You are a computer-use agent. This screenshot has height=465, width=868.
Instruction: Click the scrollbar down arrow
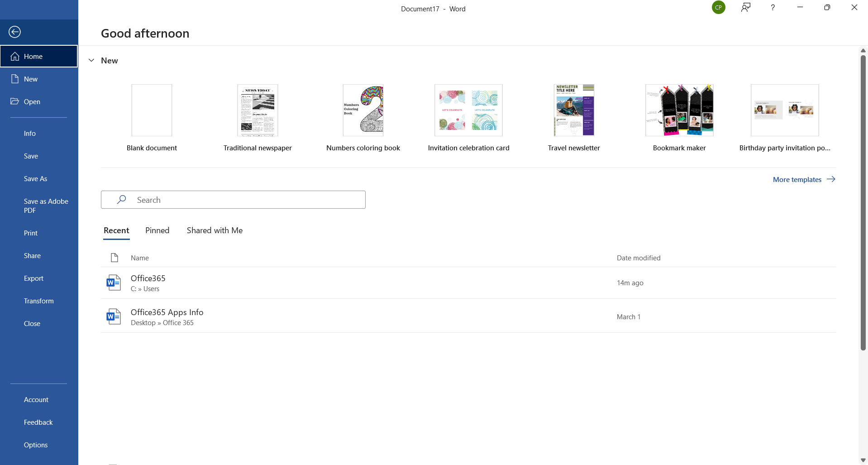point(863,460)
